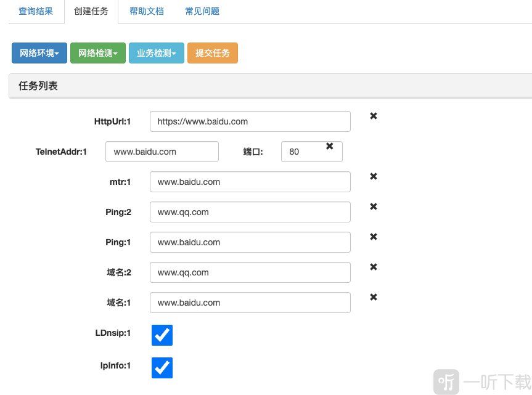Remove the Ping:1 www.baidu.com task
Image resolution: width=532 pixels, height=395 pixels.
373,237
